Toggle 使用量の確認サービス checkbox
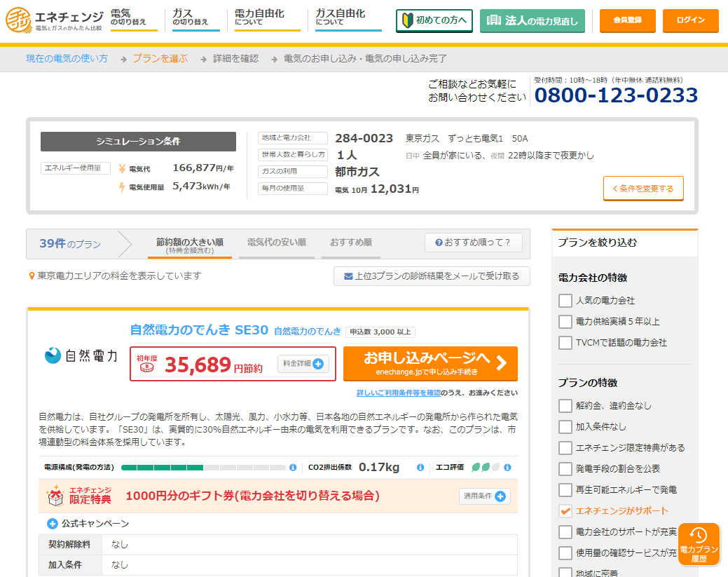728x577 pixels. [565, 553]
